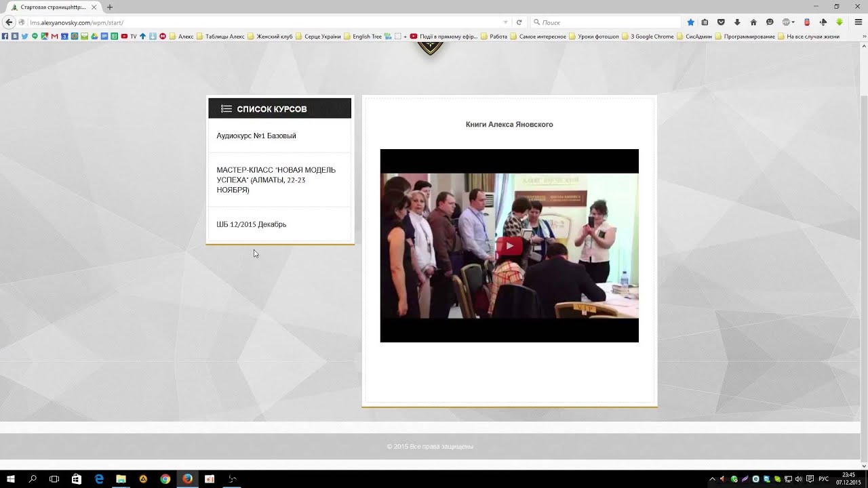Play the YouTube video

tap(509, 245)
